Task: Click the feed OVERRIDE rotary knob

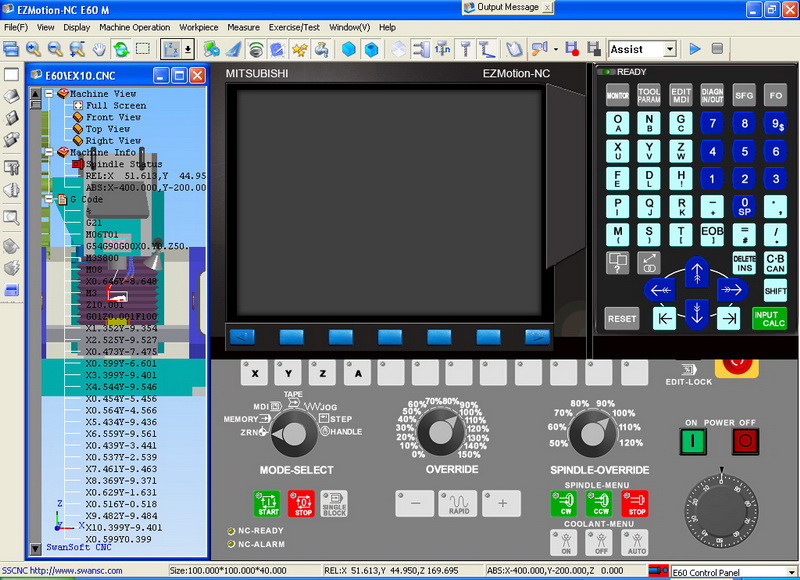Action: pyautogui.click(x=441, y=433)
